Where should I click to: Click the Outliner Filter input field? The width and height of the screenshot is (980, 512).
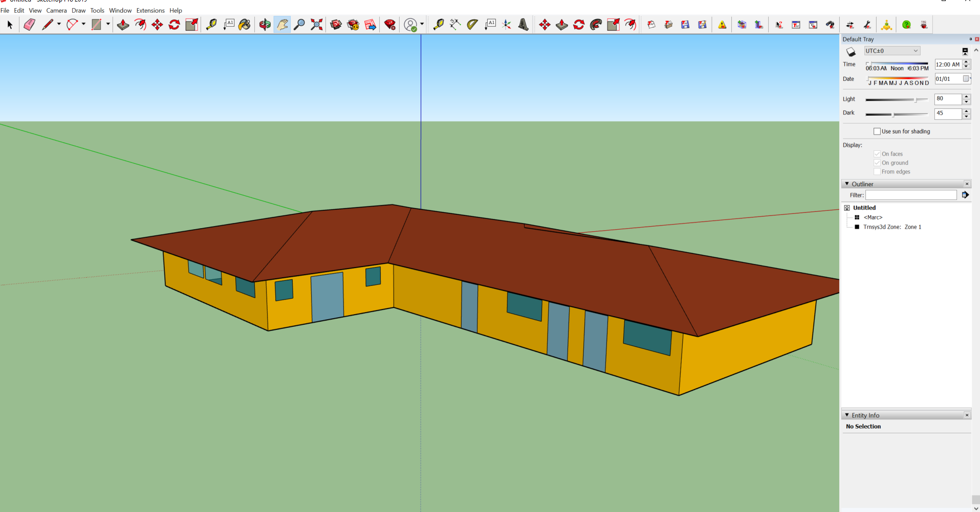point(911,195)
